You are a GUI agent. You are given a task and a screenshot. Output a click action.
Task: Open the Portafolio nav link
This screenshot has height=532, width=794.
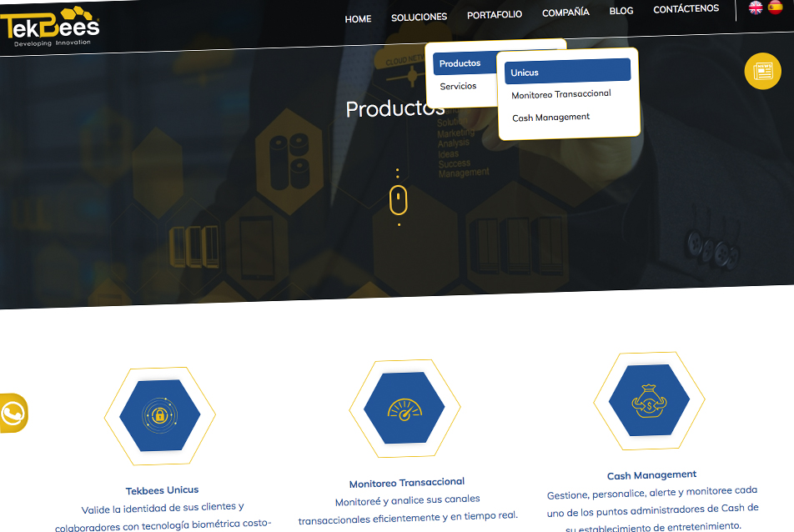(495, 15)
